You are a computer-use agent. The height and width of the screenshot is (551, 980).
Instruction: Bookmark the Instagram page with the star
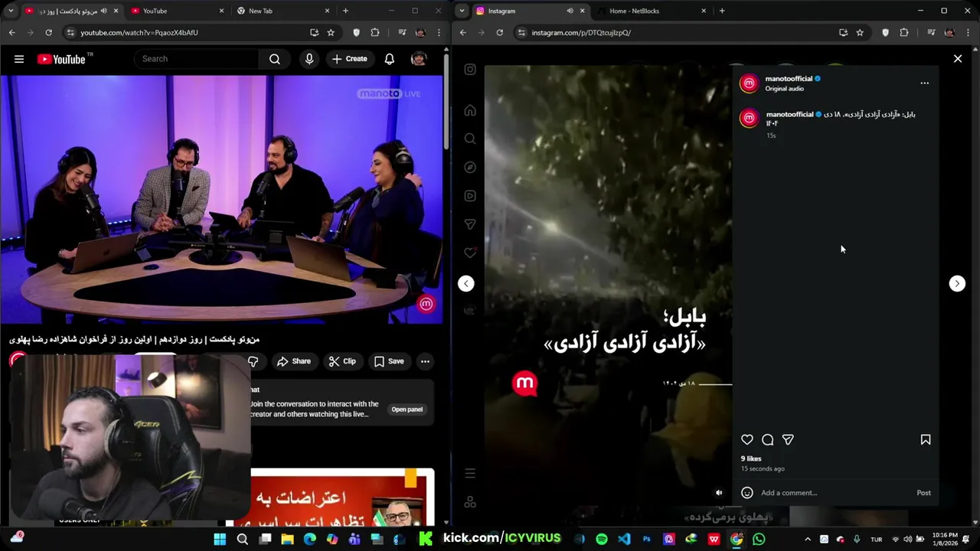point(860,33)
